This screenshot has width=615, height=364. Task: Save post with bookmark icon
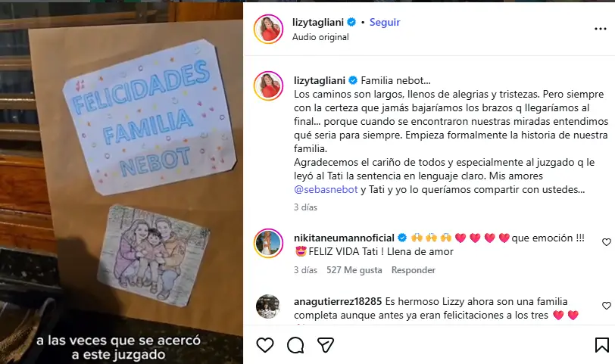(601, 345)
